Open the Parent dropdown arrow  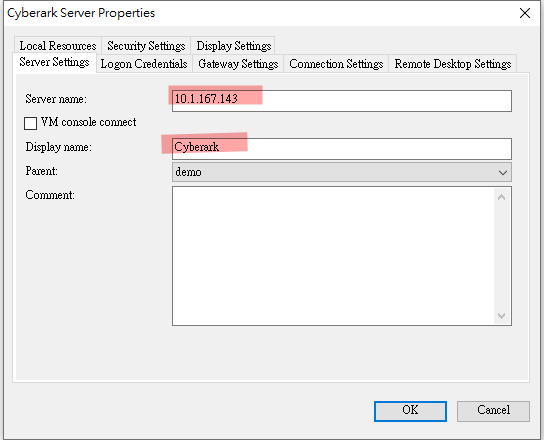[x=502, y=172]
